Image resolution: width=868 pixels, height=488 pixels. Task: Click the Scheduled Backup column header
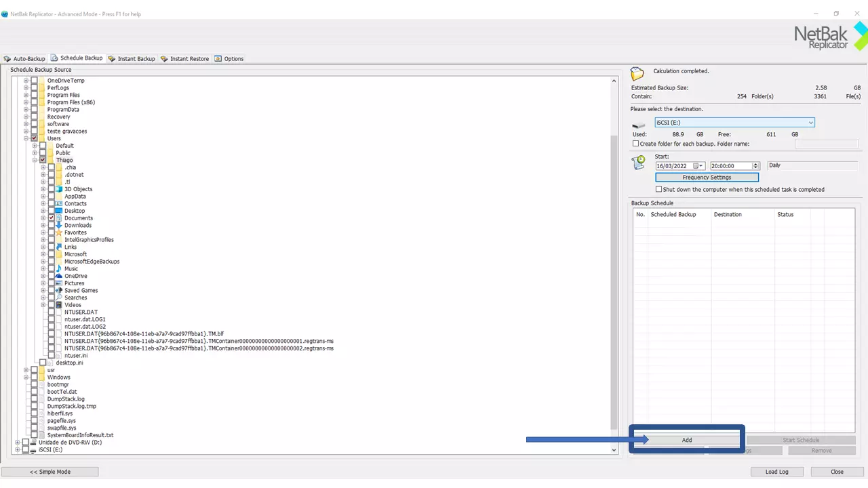click(679, 214)
